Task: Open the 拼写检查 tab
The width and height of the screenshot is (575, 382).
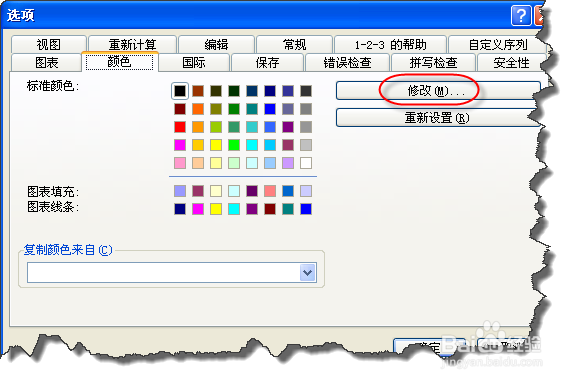Action: point(433,62)
